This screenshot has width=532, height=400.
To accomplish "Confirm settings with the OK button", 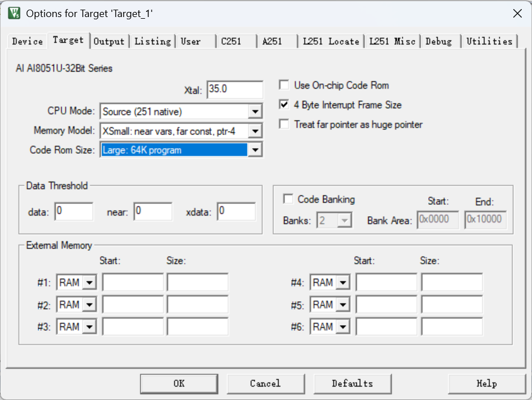I will pos(179,384).
